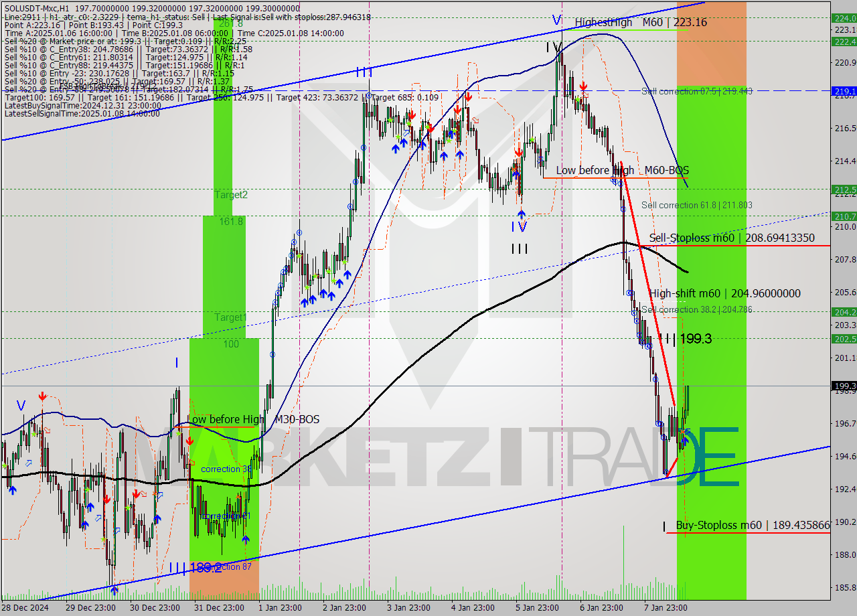Select the 28 Dec 2024 date label
The height and width of the screenshot is (616, 857).
(24, 607)
